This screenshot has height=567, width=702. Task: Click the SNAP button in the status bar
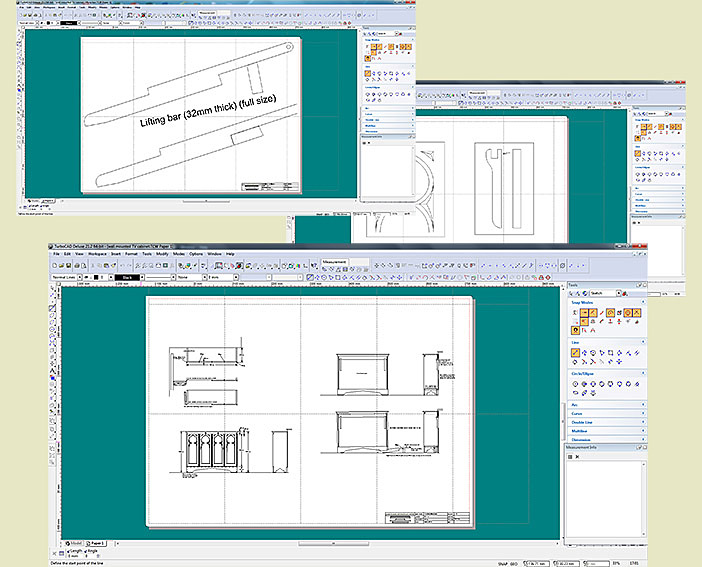point(502,563)
